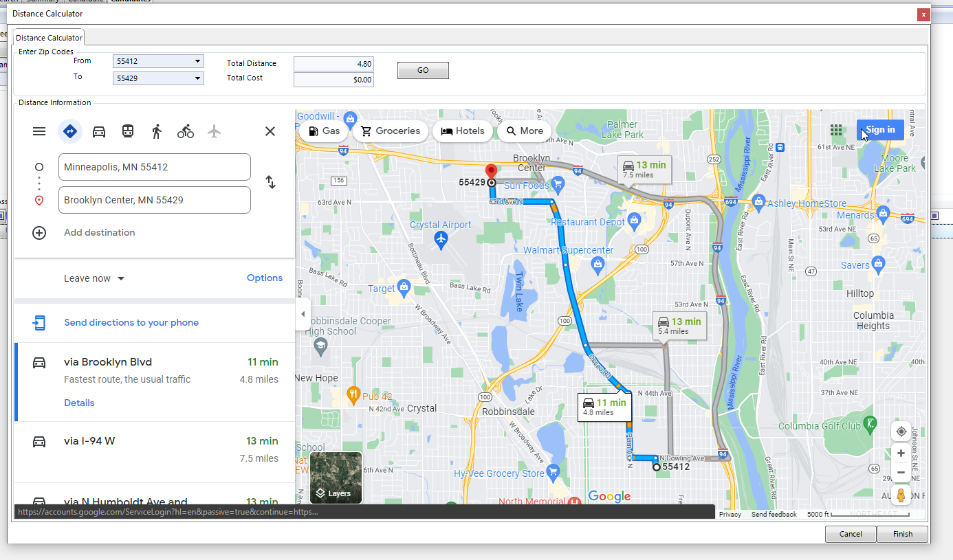The image size is (953, 560).
Task: Choose driving travel mode icon
Action: (x=99, y=131)
